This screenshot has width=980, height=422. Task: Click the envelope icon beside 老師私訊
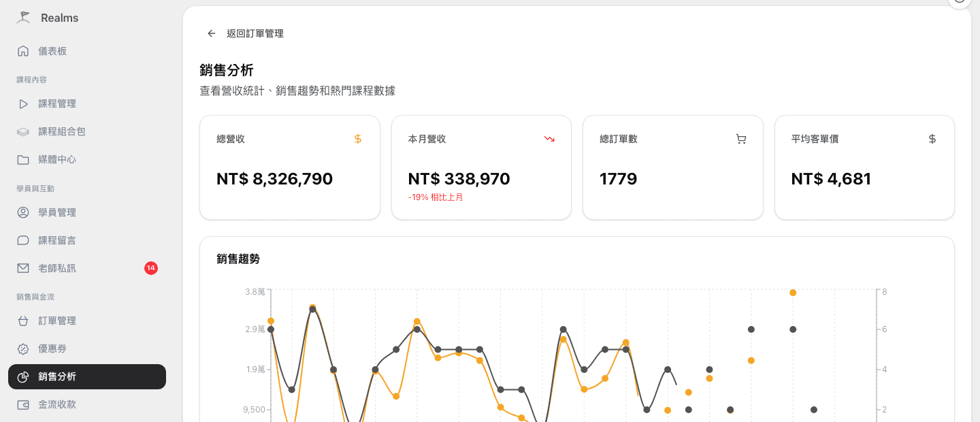pyautogui.click(x=23, y=268)
